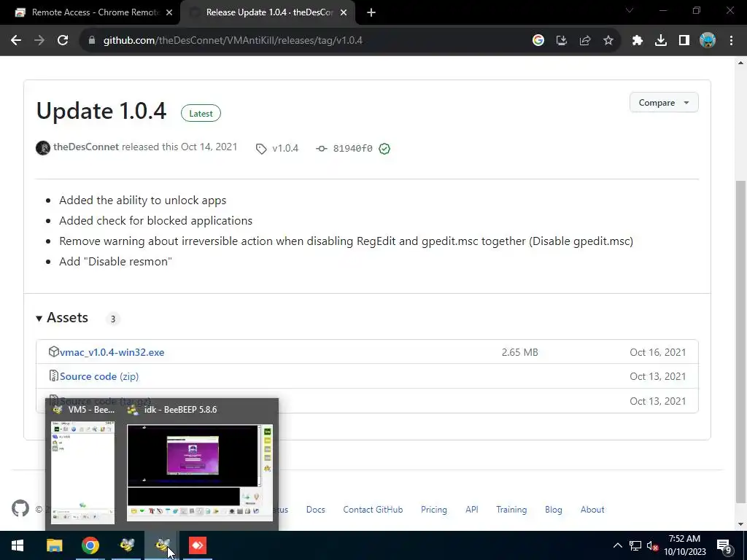Open the About footer link

tap(592, 510)
